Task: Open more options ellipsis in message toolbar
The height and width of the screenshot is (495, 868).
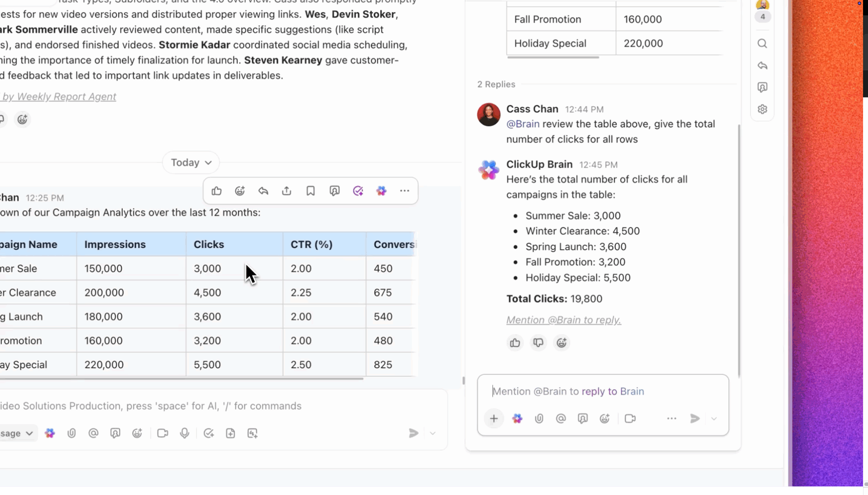Action: coord(405,191)
